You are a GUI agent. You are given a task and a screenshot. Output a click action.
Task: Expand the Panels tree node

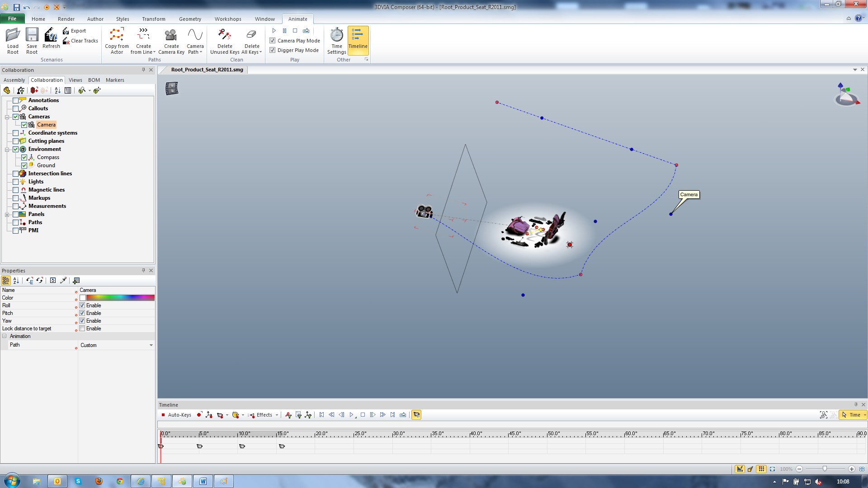click(7, 214)
